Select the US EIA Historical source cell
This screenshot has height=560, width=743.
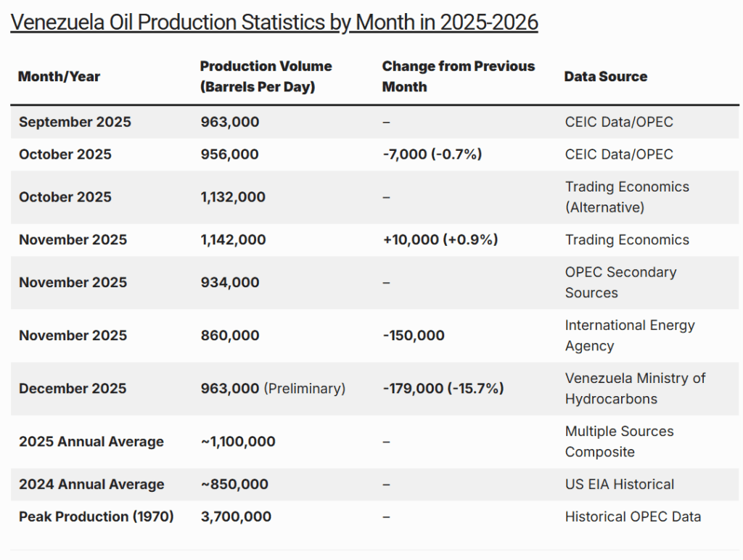coord(620,485)
